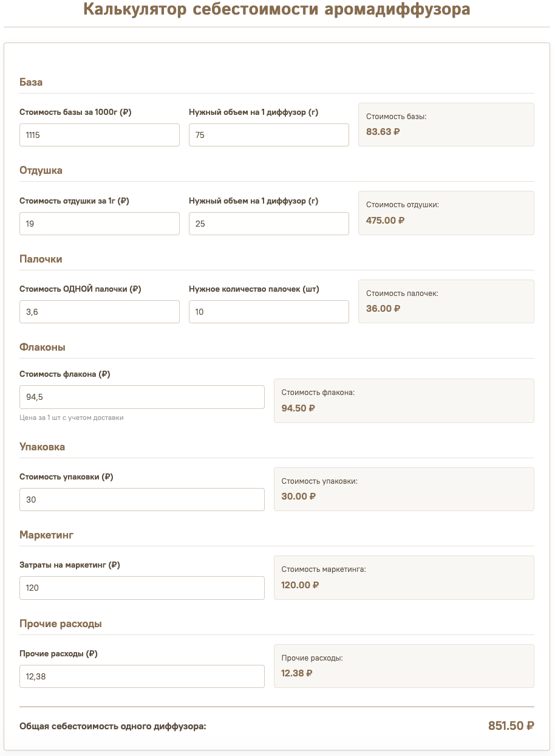Click the 'Флаконы' section heading

(x=43, y=347)
